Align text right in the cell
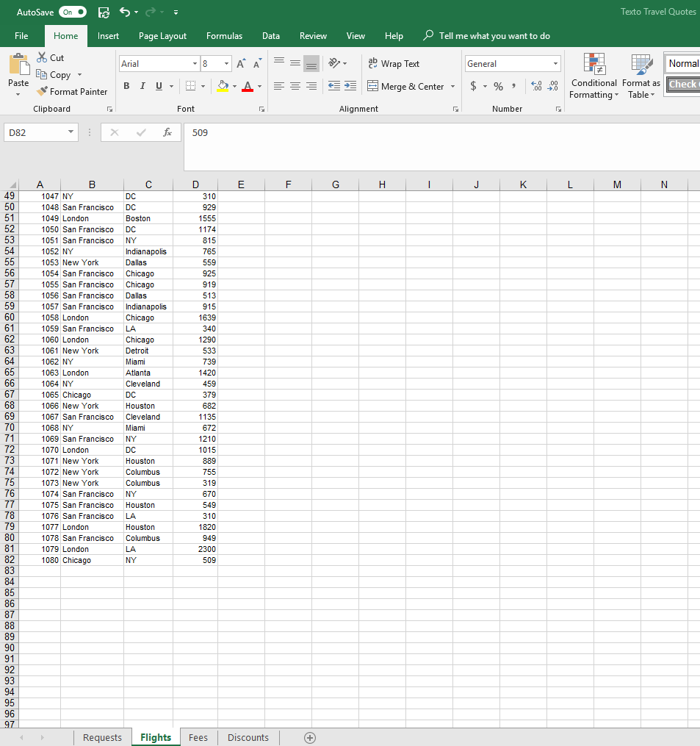This screenshot has height=746, width=700. coord(311,86)
